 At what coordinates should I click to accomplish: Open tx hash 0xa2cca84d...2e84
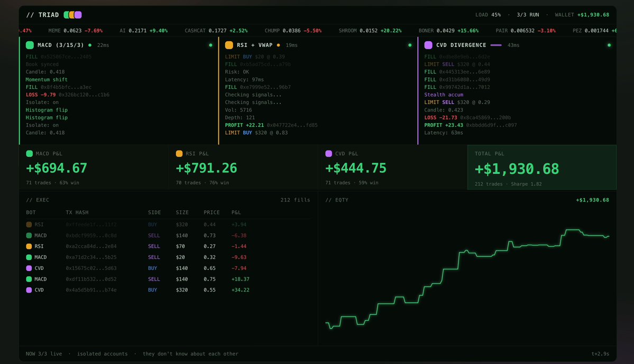[x=91, y=246]
